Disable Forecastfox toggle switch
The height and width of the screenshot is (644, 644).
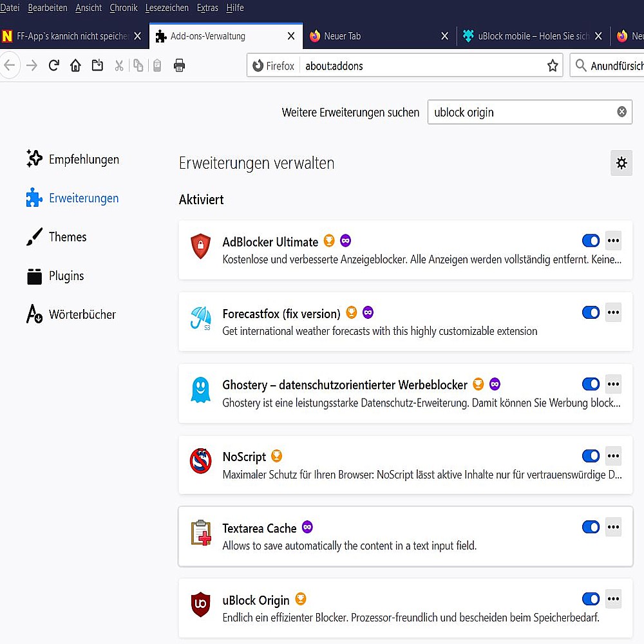pyautogui.click(x=591, y=312)
